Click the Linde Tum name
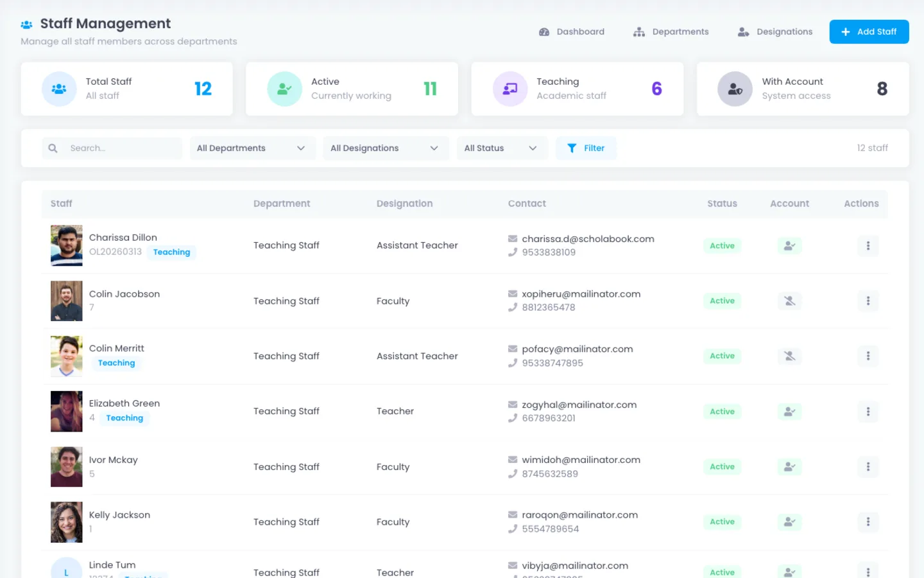Screen dimensions: 924x578 (x=112, y=565)
